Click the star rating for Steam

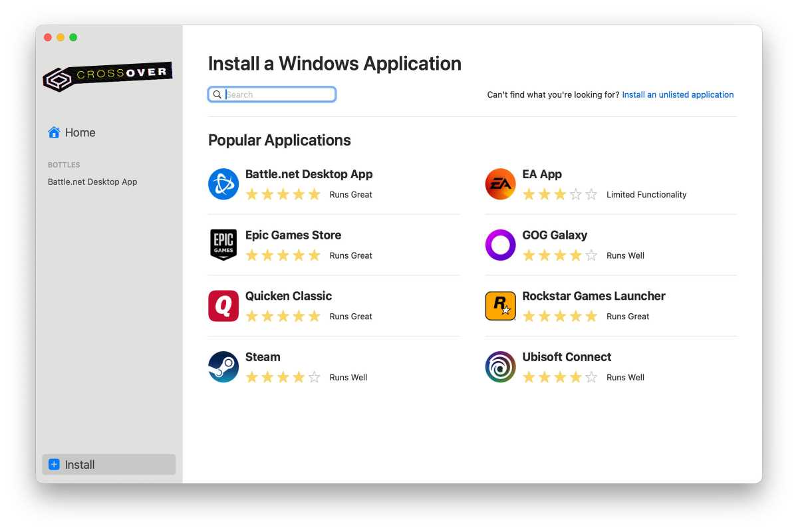[283, 377]
